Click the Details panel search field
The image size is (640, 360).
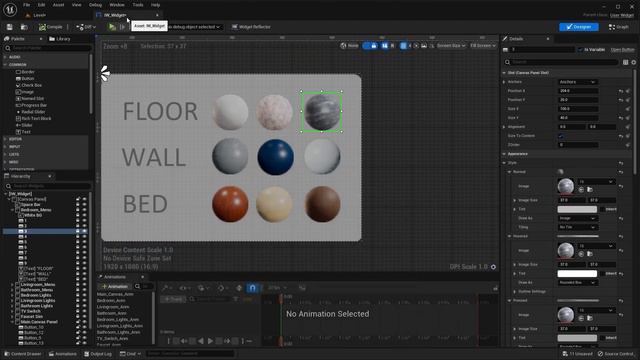[x=562, y=62]
